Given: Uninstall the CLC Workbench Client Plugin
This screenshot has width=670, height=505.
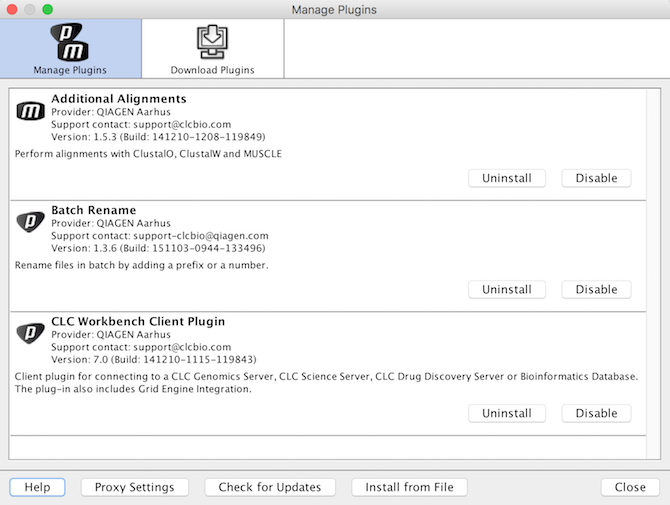Looking at the screenshot, I should tap(507, 414).
